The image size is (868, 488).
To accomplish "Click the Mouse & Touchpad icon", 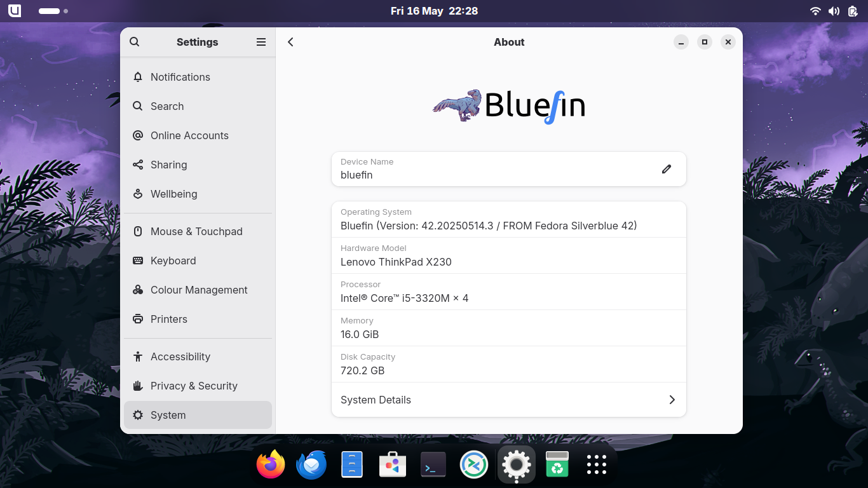I will tap(138, 231).
